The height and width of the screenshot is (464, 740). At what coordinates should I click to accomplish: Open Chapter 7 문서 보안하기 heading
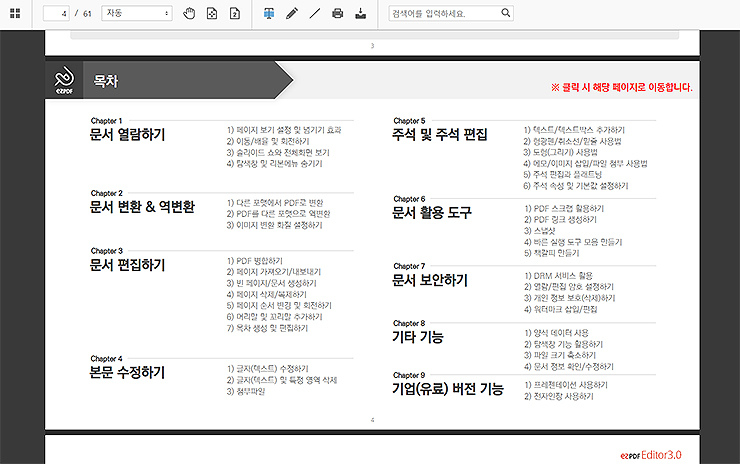[x=429, y=280]
